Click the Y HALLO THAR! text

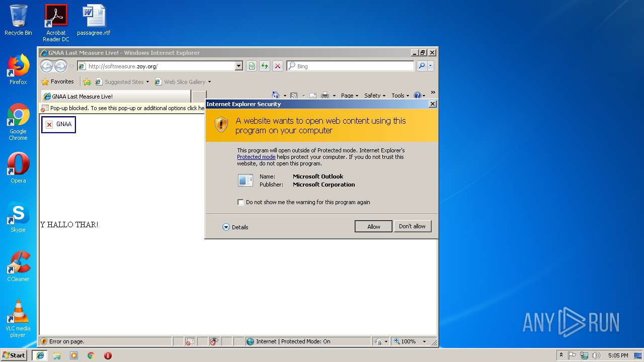coord(69,225)
